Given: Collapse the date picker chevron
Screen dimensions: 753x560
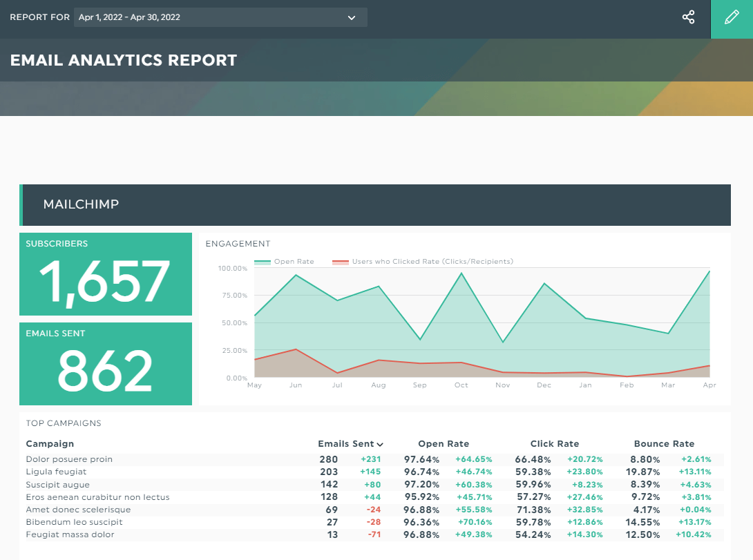Looking at the screenshot, I should pos(351,17).
